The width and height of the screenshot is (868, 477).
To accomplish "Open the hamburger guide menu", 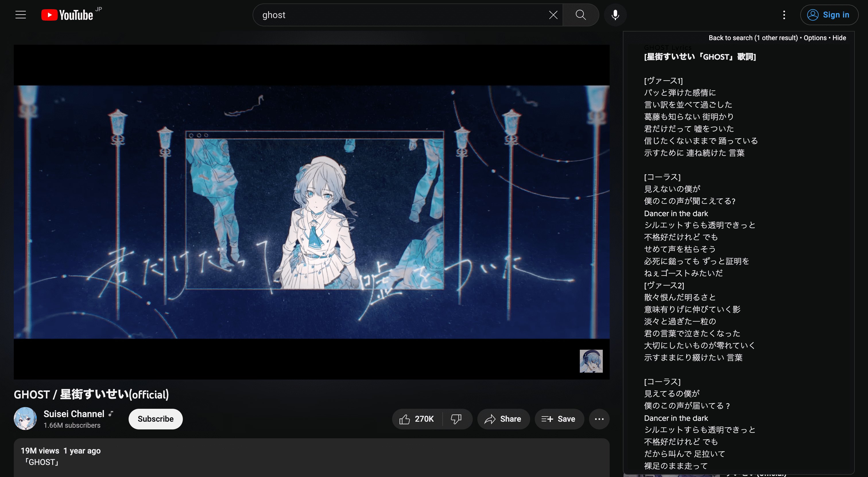I will pos(21,15).
